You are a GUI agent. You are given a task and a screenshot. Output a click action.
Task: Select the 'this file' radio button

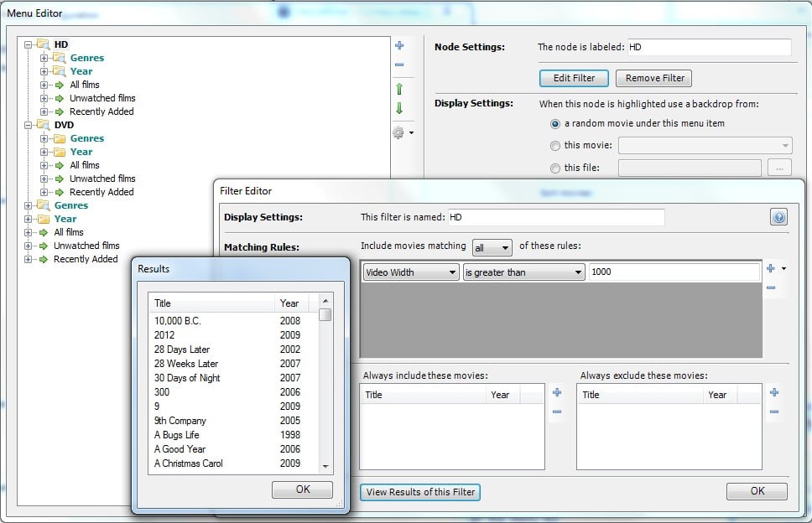click(555, 168)
